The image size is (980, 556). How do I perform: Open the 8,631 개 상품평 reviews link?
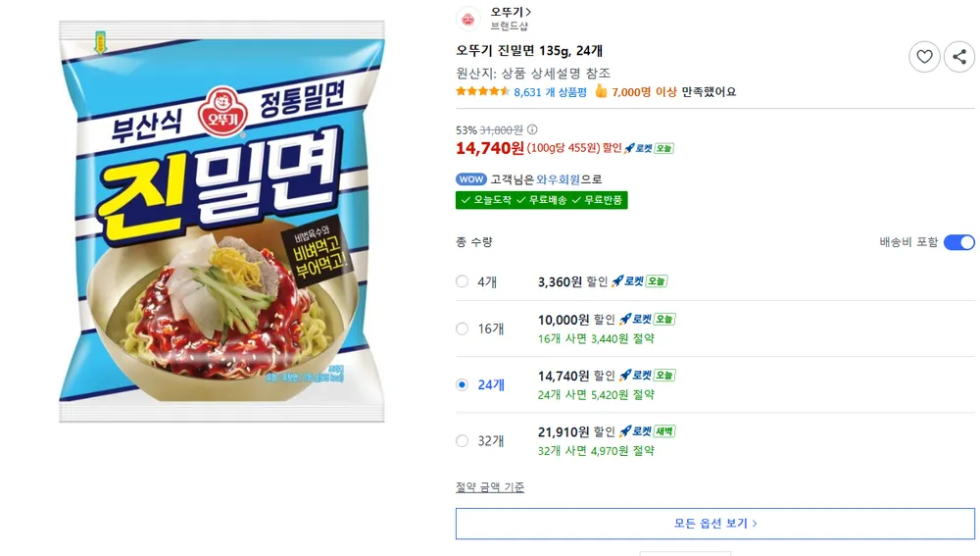point(550,92)
